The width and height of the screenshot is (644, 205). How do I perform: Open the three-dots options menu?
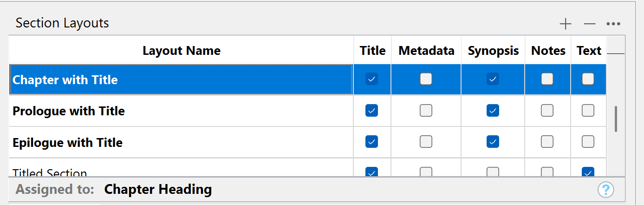(613, 24)
